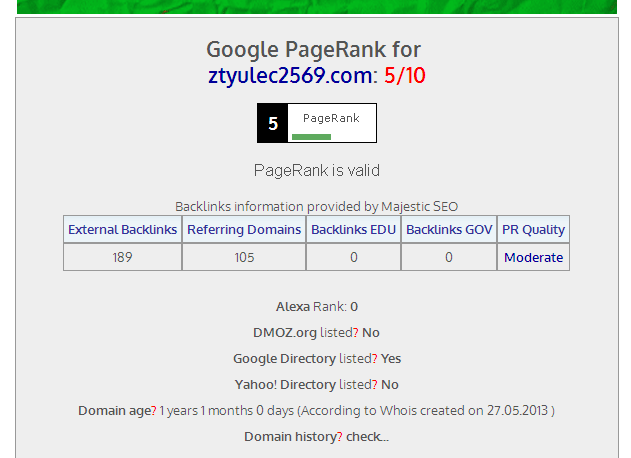
Task: Open the Moderate PR quality link
Action: click(x=533, y=258)
